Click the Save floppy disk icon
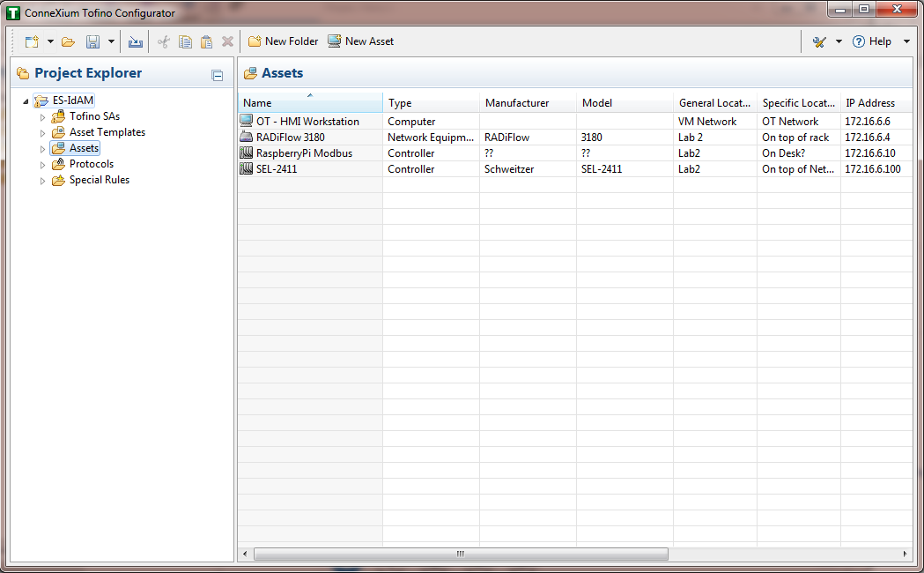Viewport: 924px width, 573px height. [x=92, y=41]
